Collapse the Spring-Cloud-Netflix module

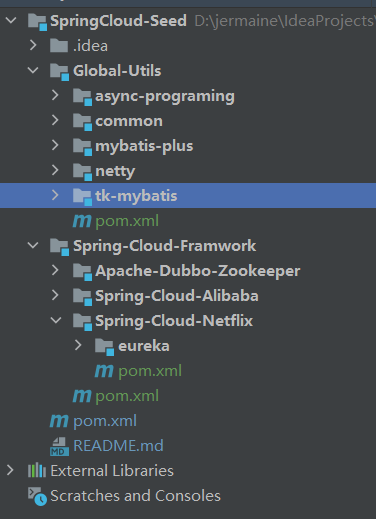(x=56, y=320)
